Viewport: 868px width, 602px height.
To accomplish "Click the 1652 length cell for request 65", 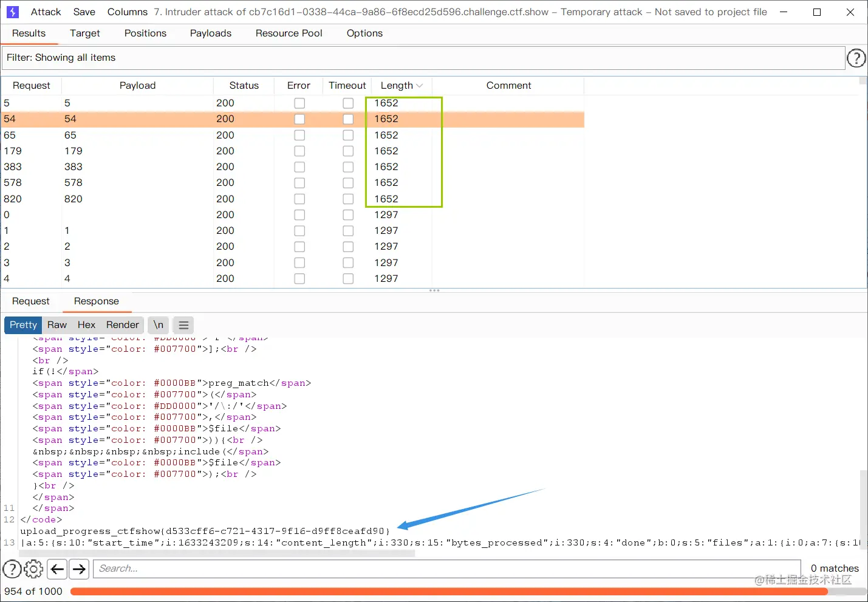I will (x=386, y=135).
